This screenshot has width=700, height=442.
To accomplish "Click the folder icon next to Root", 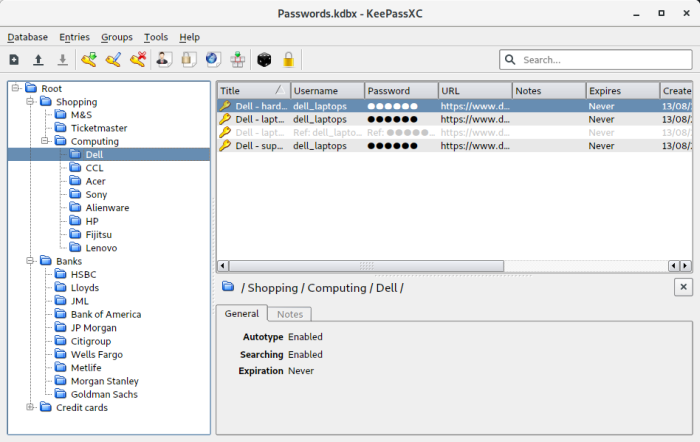I will pyautogui.click(x=31, y=88).
